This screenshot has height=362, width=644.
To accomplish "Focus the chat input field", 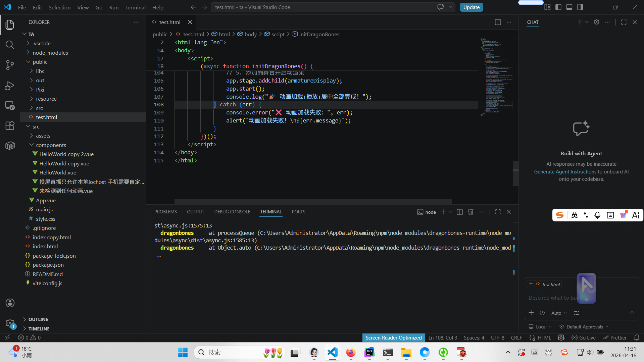I will [x=581, y=298].
